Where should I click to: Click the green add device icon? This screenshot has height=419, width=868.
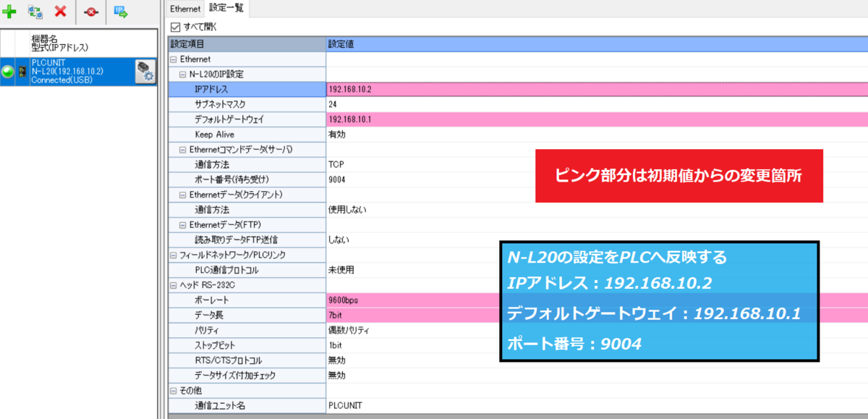pyautogui.click(x=9, y=12)
